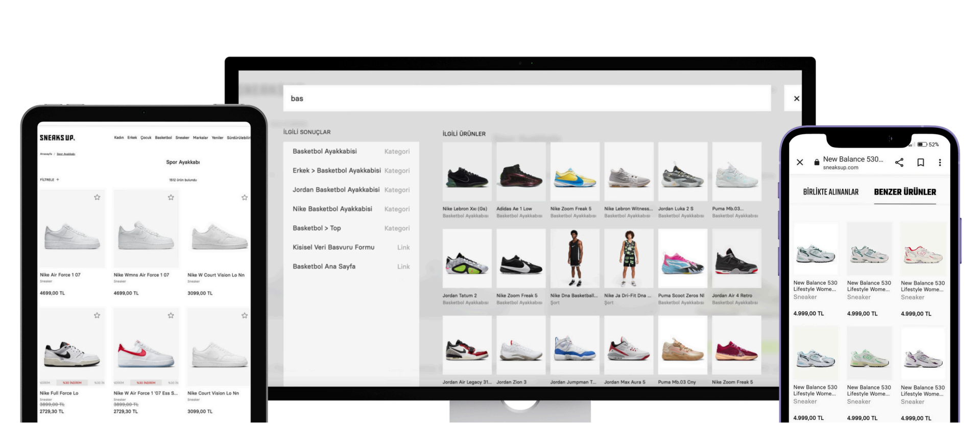Image resolution: width=980 pixels, height=423 pixels.
Task: Toggle favorite star on Nike Full Force Lo
Action: pos(97,316)
